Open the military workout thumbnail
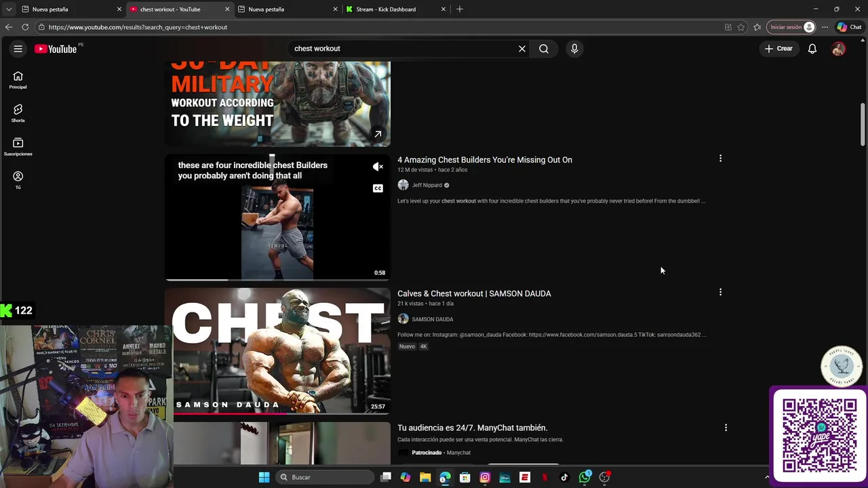Viewport: 868px width, 488px height. [277, 104]
